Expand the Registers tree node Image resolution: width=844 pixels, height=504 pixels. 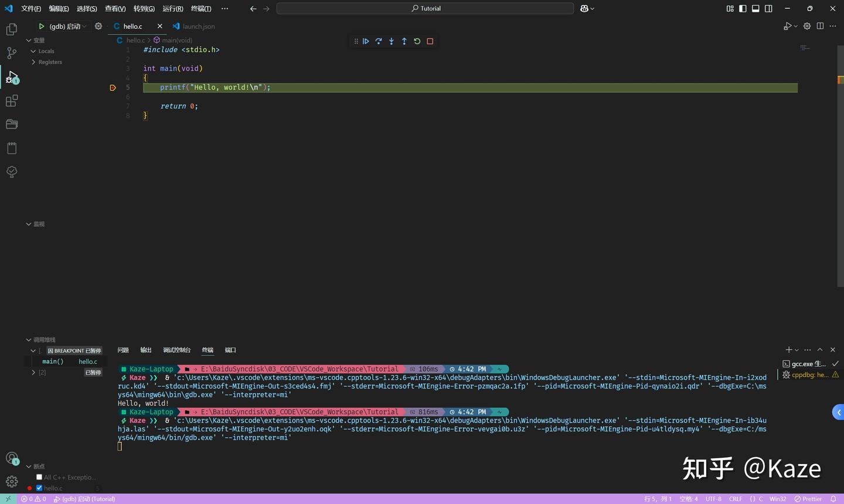pyautogui.click(x=33, y=62)
